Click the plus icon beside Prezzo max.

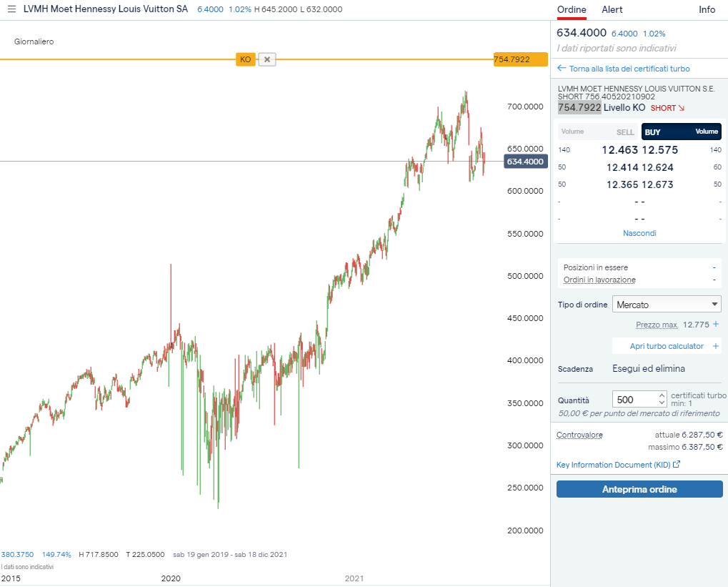[716, 325]
